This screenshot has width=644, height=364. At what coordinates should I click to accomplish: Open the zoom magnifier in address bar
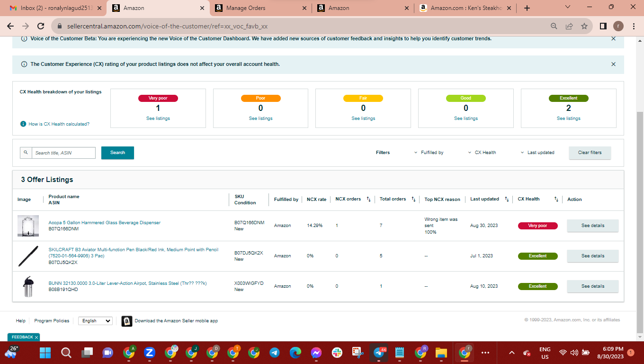click(554, 26)
